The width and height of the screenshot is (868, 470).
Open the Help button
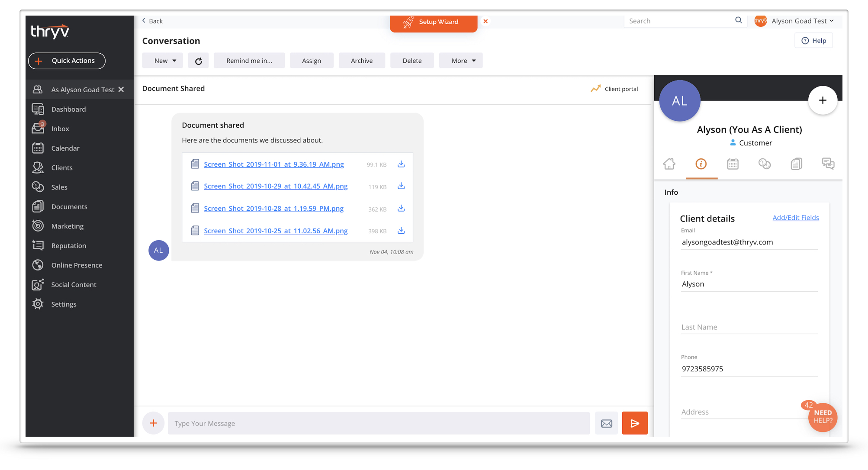(814, 41)
